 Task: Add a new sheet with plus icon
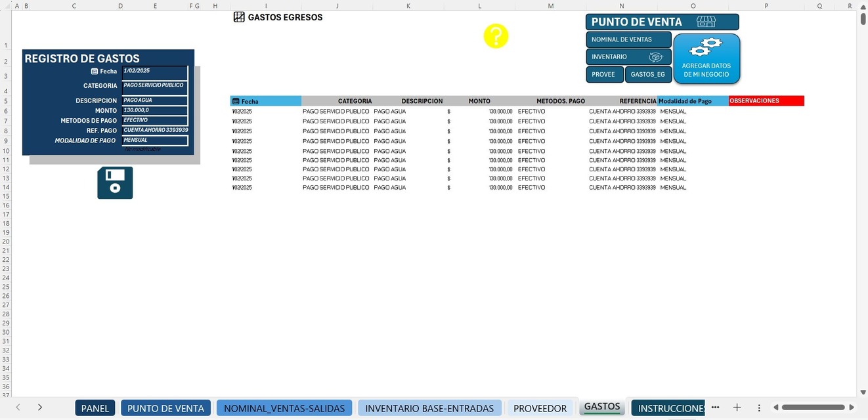click(737, 408)
